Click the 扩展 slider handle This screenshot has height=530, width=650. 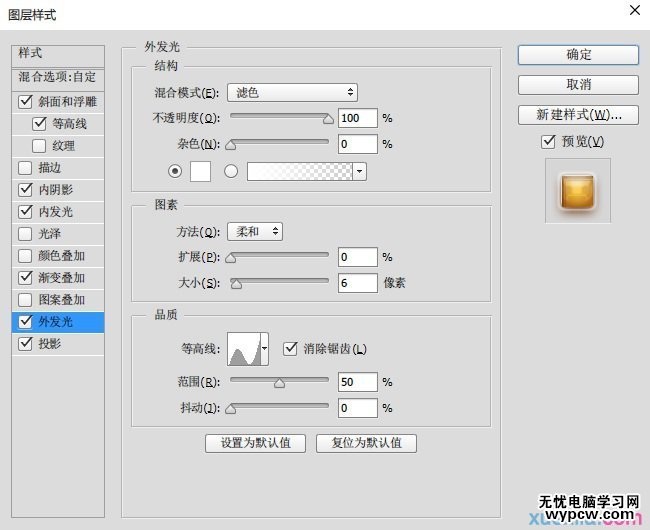click(x=230, y=258)
